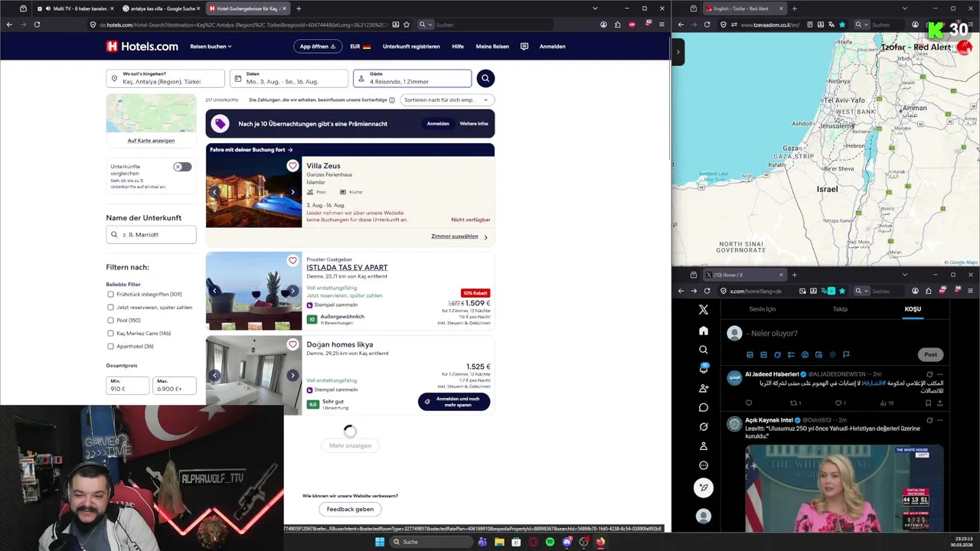The width and height of the screenshot is (980, 551).
Task: Show next photo of Villa Zeus
Action: tap(292, 192)
